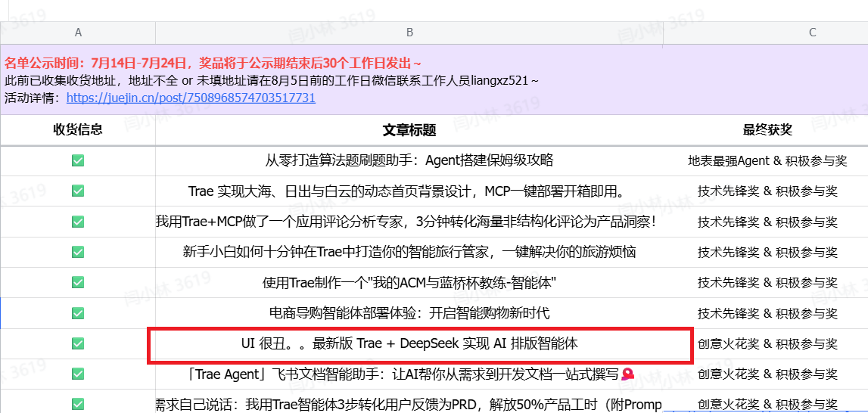
Task: Click 创意火花奖 cell in UI 很丑 row
Action: tap(767, 344)
